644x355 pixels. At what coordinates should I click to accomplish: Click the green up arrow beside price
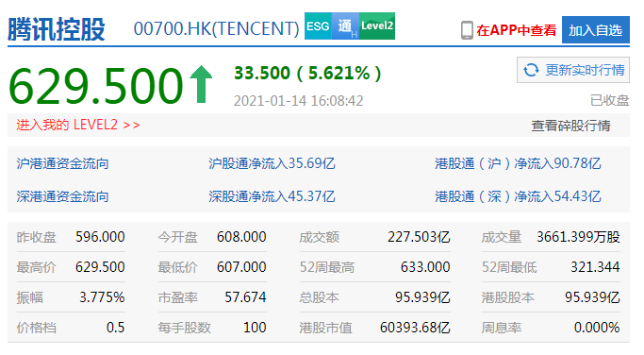pos(201,84)
